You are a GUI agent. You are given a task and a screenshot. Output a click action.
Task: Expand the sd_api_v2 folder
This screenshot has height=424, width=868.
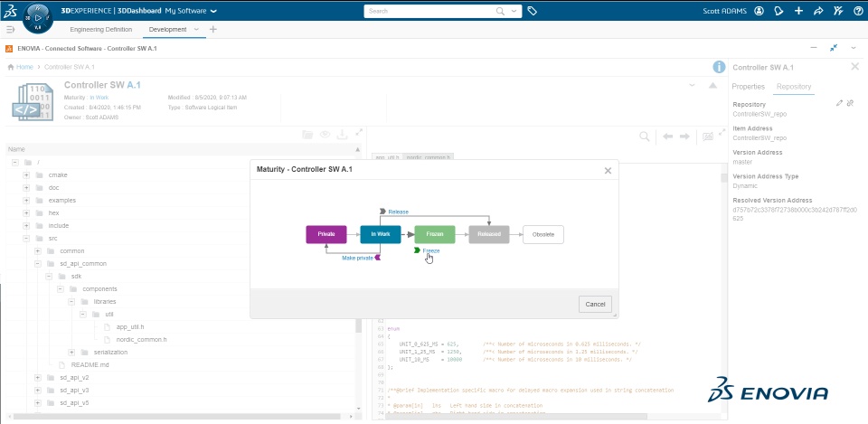[38, 378]
